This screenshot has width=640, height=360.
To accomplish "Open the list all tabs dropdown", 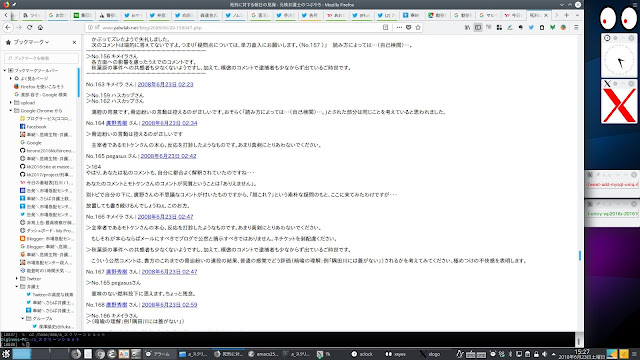I will [x=577, y=15].
